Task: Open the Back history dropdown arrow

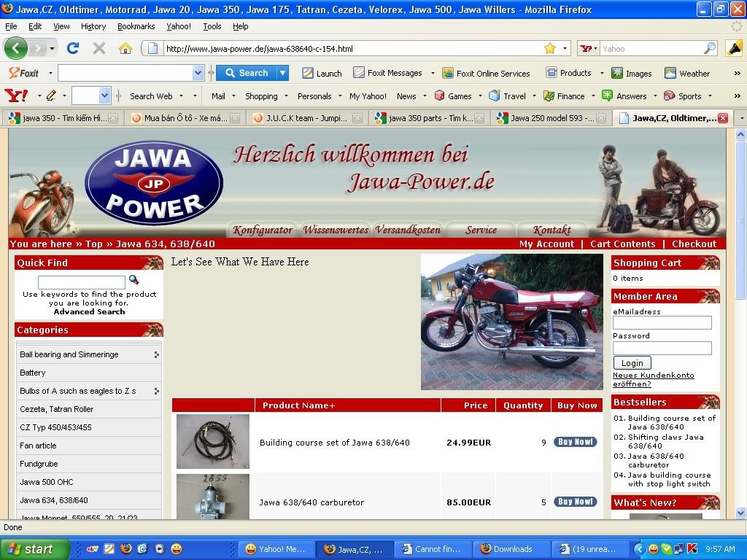Action: 52,48
